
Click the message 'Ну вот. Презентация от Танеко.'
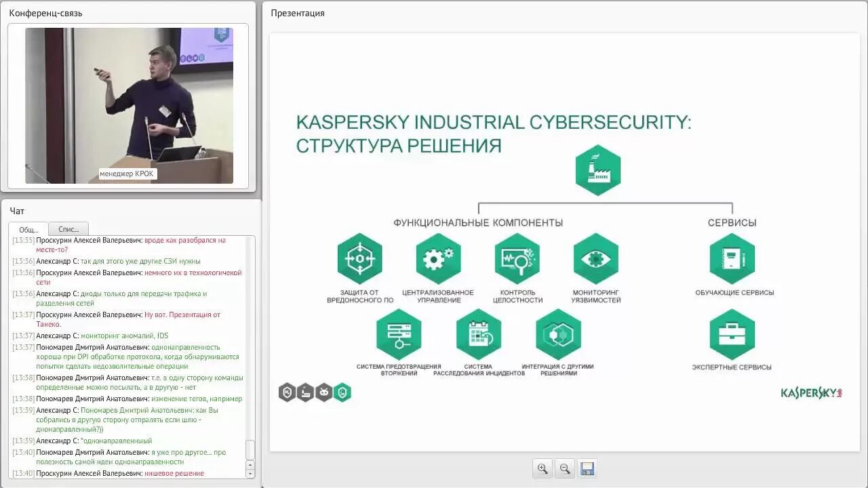click(128, 319)
